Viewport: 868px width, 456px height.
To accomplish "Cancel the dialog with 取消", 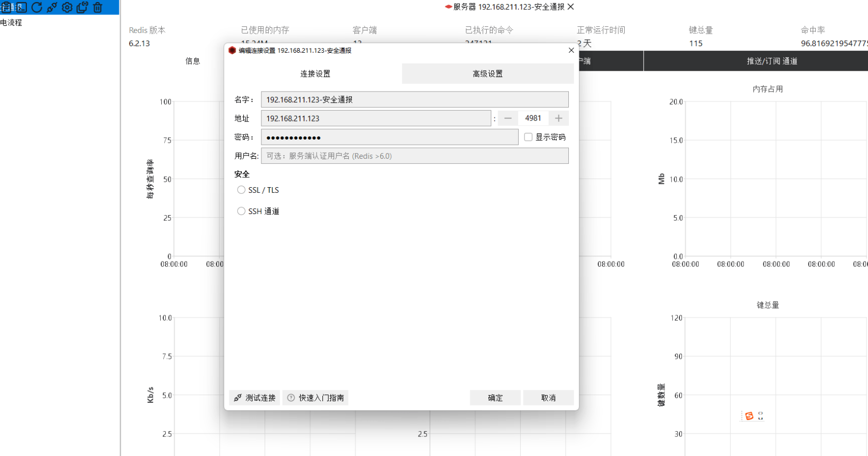I will [548, 398].
